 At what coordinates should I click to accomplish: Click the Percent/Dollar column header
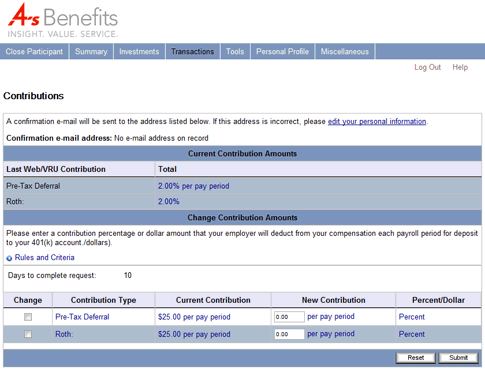click(438, 300)
